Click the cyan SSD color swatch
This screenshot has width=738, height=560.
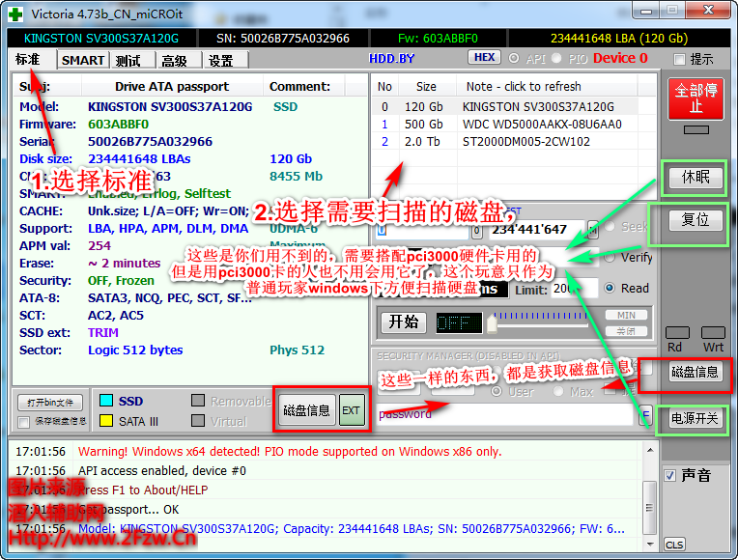[106, 401]
